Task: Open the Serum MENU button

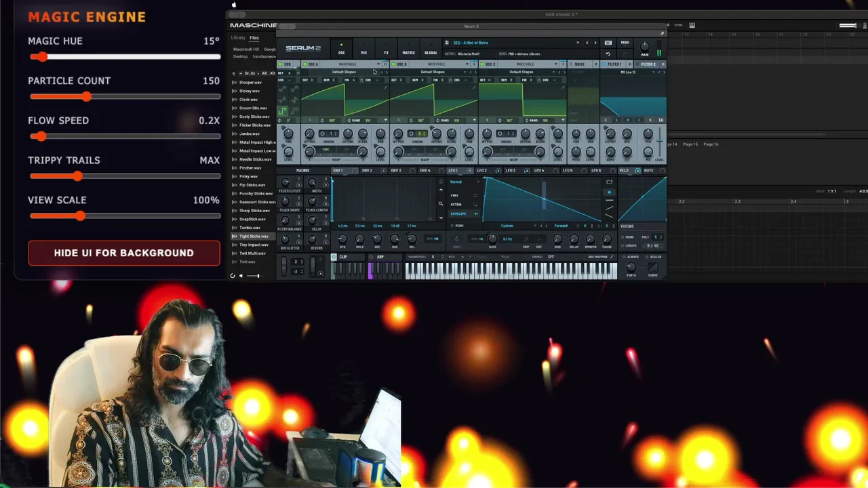Action: [x=625, y=43]
